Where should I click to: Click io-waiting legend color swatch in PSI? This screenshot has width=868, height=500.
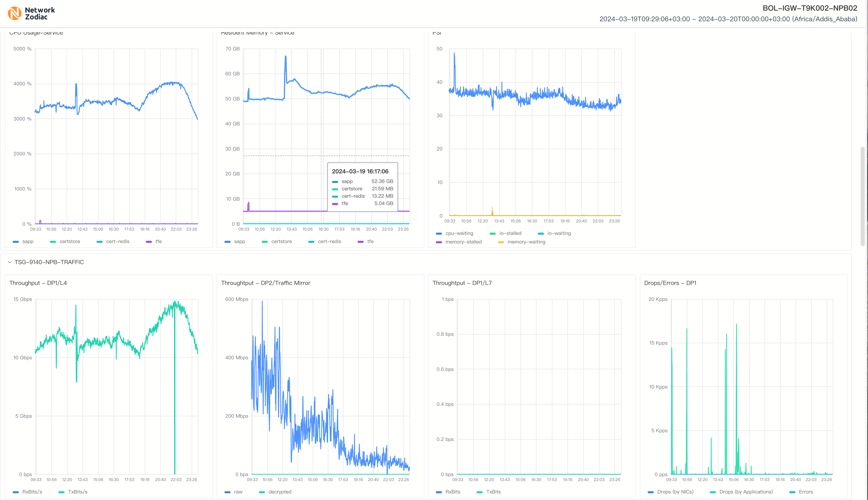[x=541, y=233]
